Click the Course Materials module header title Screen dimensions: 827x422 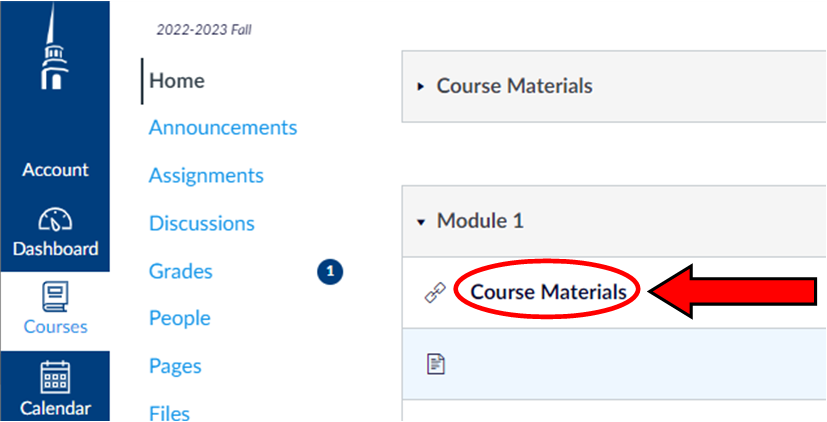click(x=515, y=86)
